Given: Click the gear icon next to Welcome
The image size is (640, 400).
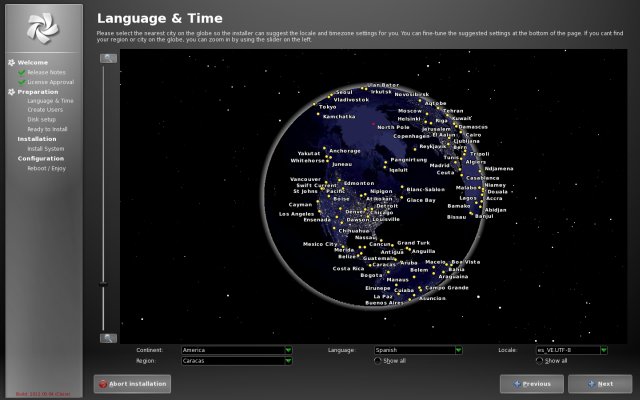Looking at the screenshot, I should coord(11,62).
